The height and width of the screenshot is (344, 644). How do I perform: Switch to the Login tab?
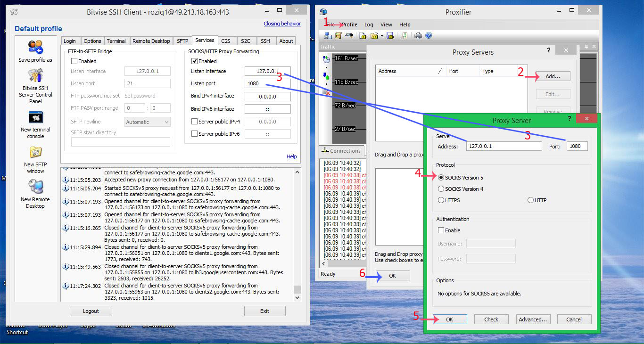[70, 41]
